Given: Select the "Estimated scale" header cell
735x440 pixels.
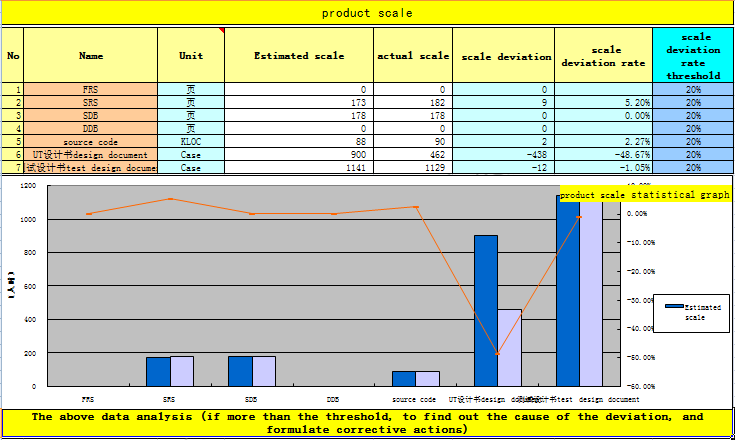Looking at the screenshot, I should pyautogui.click(x=299, y=56).
